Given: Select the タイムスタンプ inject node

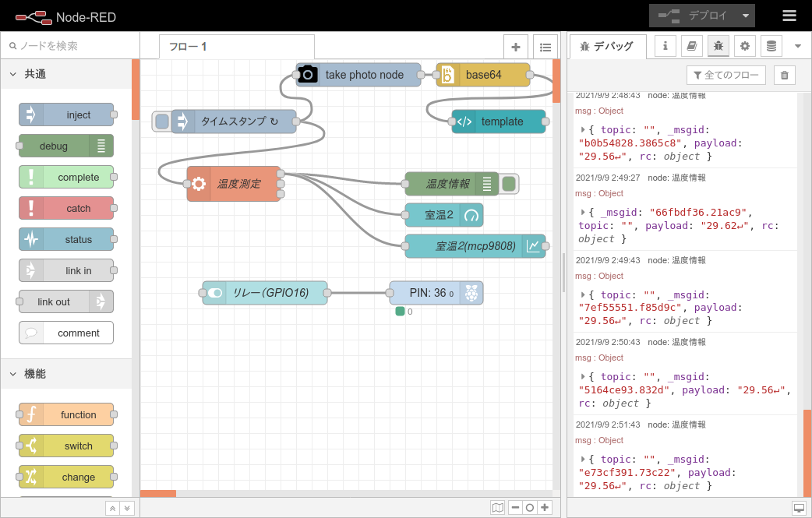Looking at the screenshot, I should pyautogui.click(x=234, y=122).
